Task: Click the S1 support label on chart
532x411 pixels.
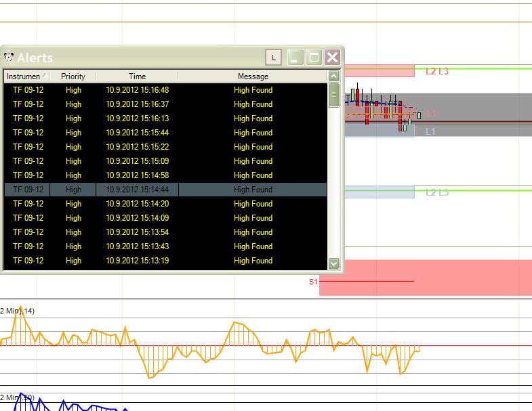Action: (x=313, y=282)
